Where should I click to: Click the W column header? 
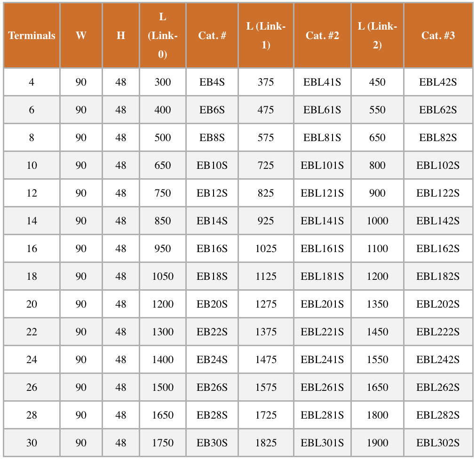(x=81, y=36)
